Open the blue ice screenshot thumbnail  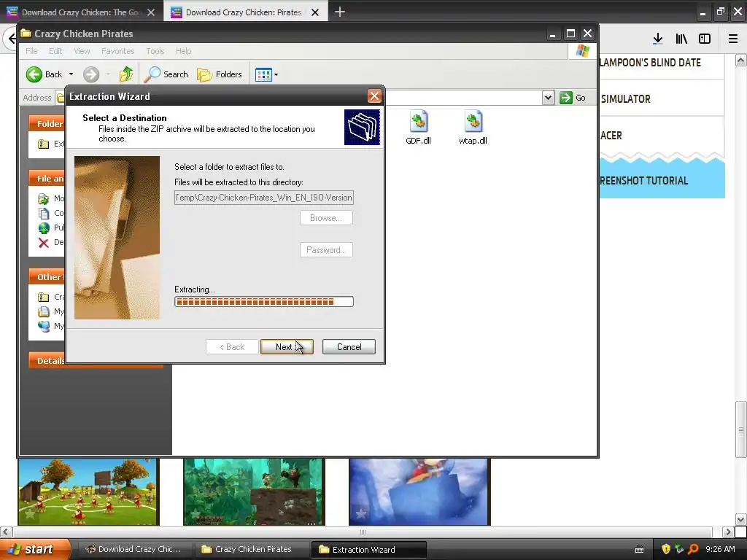tap(419, 492)
